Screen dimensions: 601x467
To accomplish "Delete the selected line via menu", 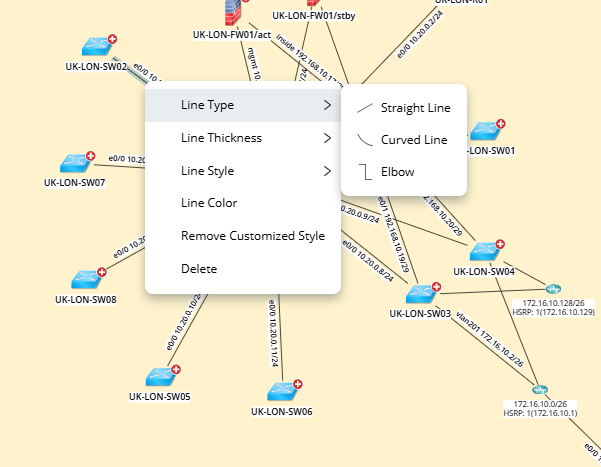I will point(199,268).
